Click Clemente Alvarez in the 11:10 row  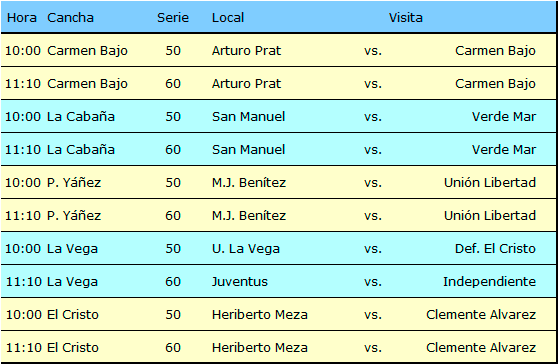click(481, 348)
